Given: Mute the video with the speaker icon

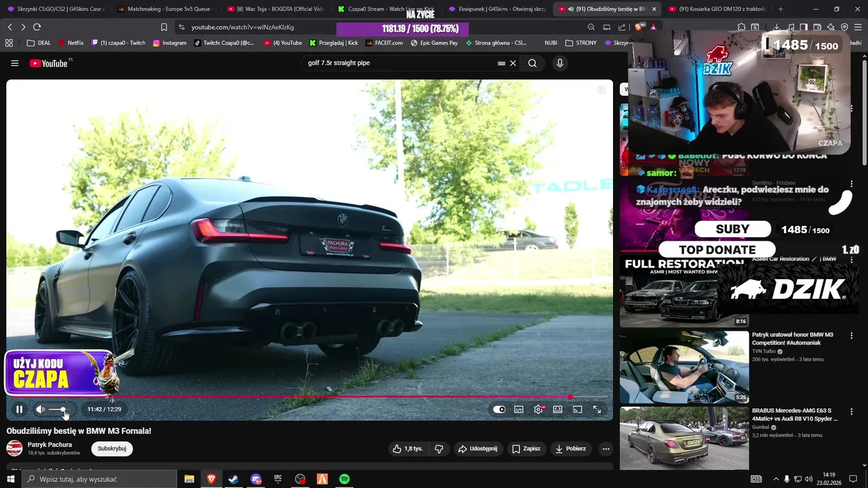Looking at the screenshot, I should (40, 409).
